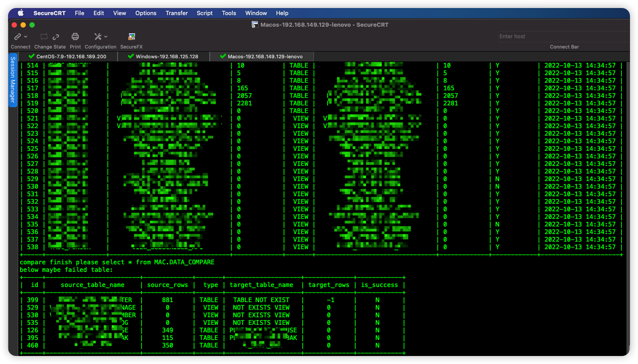
Task: Open the Window menu
Action: click(x=256, y=13)
